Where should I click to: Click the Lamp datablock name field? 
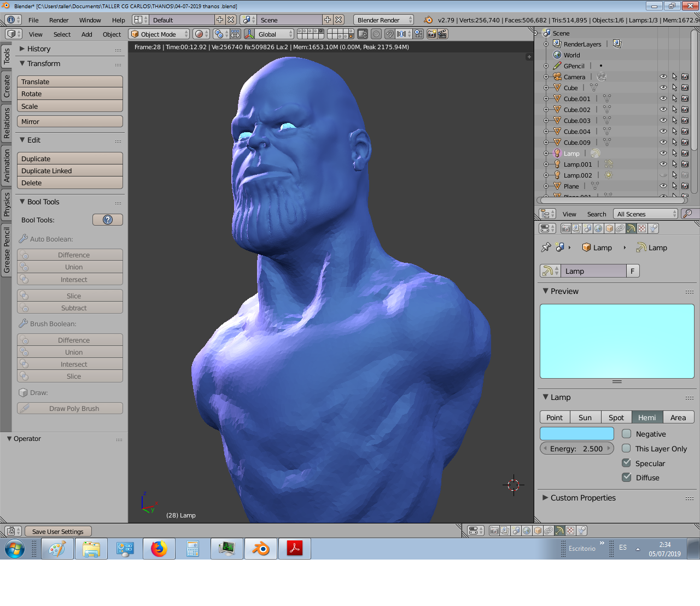[594, 271]
